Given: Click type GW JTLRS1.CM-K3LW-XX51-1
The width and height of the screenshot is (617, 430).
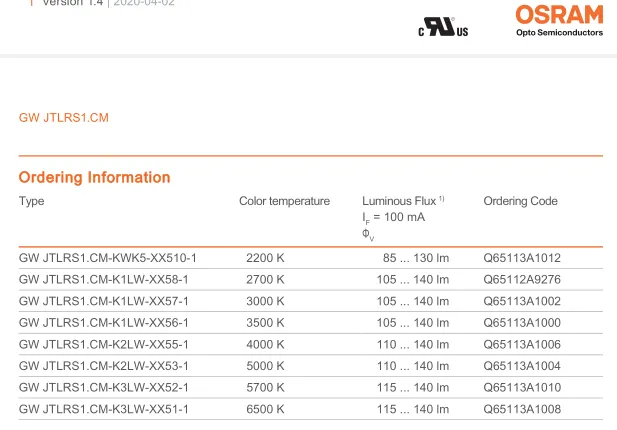Looking at the screenshot, I should point(103,410).
